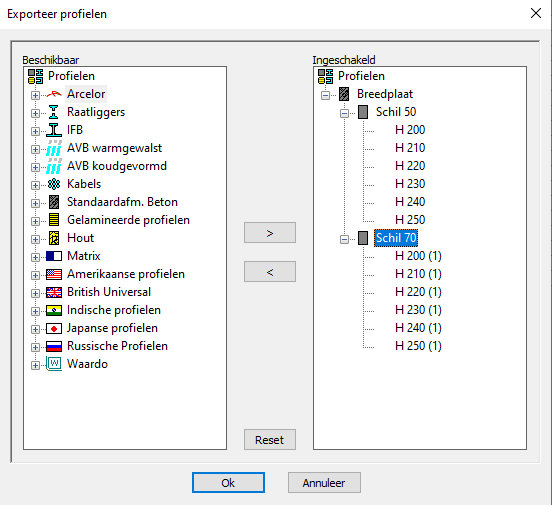The image size is (552, 505).
Task: Click the Waardo W icon
Action: point(54,363)
